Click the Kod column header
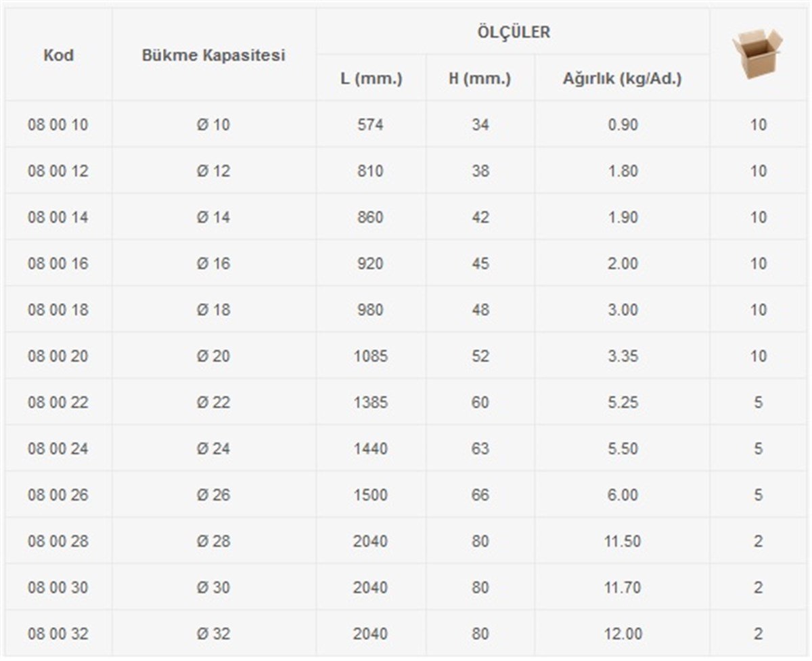This screenshot has height=661, width=812. click(x=59, y=55)
